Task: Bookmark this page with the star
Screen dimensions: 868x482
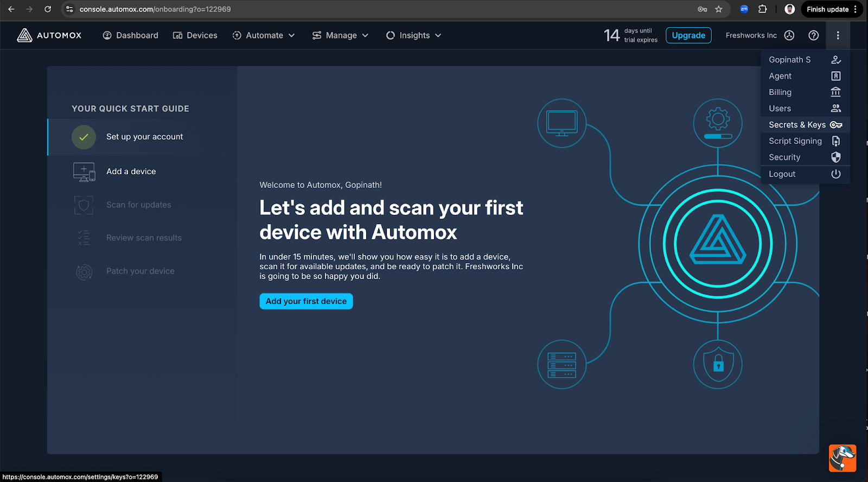Action: click(x=719, y=9)
